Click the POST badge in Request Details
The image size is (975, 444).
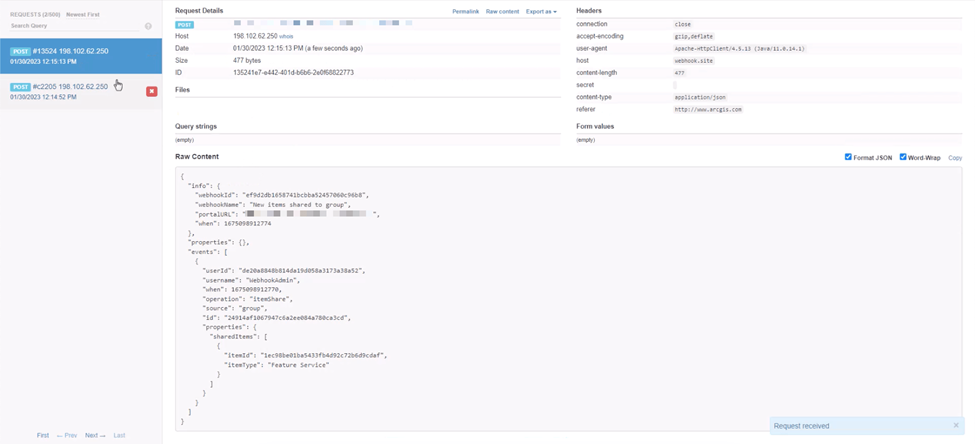tap(185, 24)
